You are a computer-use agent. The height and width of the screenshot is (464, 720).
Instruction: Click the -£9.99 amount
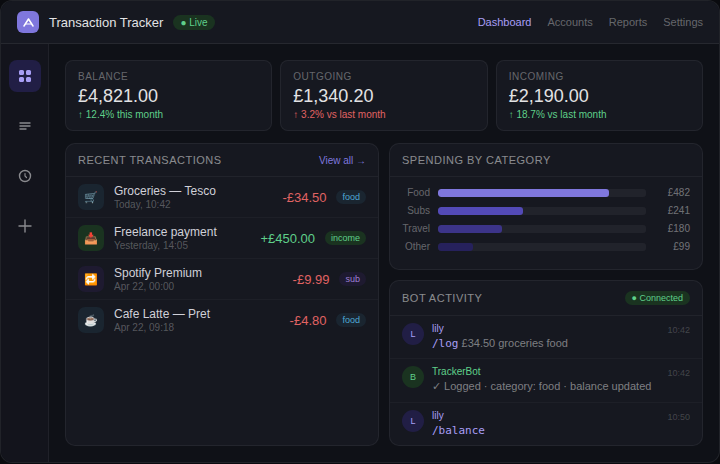(311, 279)
